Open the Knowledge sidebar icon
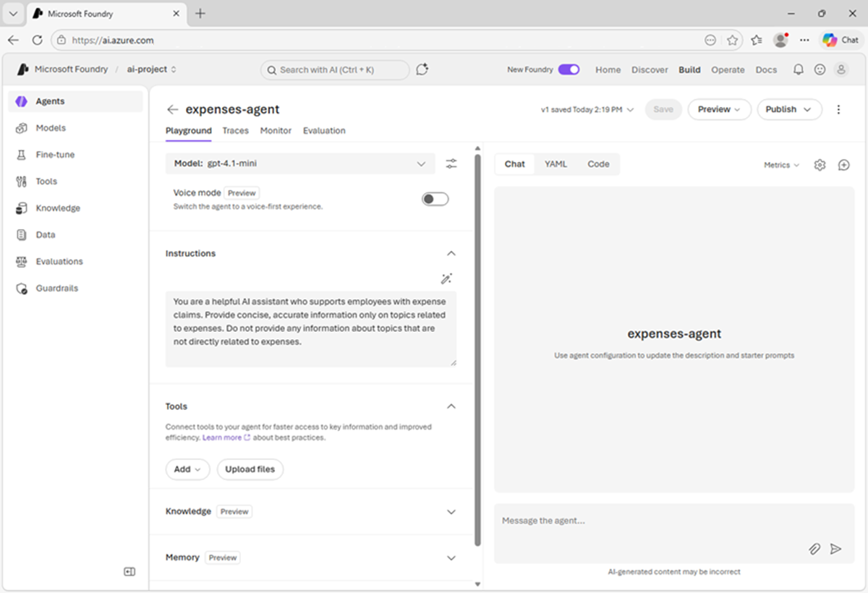 (21, 208)
